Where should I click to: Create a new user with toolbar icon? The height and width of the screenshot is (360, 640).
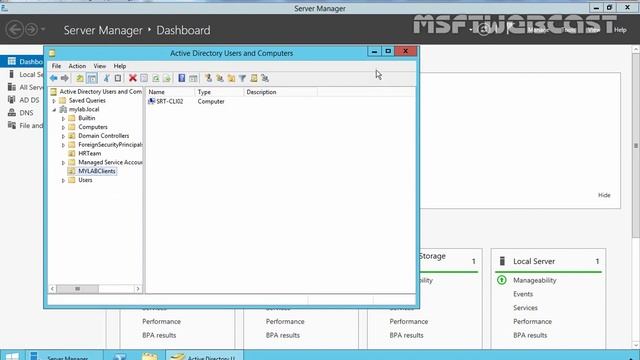(x=208, y=78)
